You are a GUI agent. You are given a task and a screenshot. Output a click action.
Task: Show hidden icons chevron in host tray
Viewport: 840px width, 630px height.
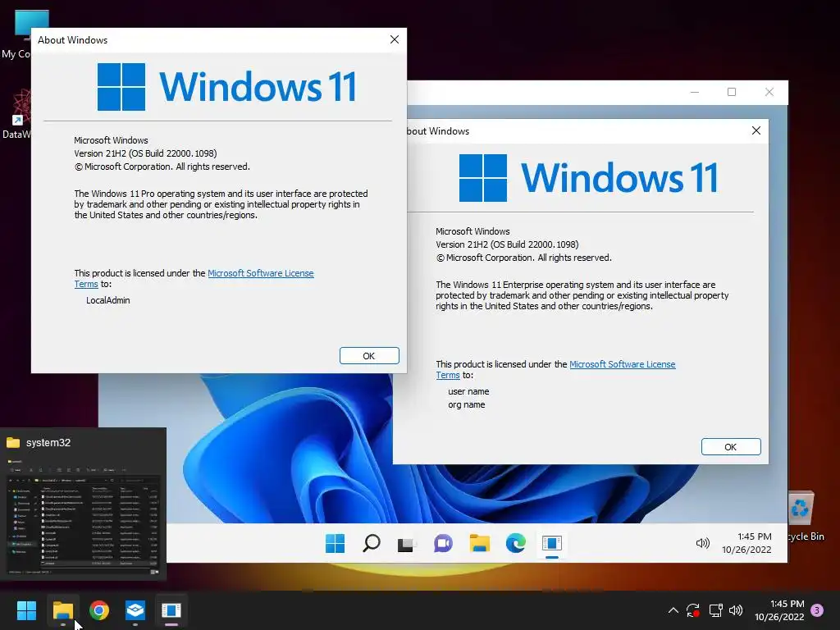click(673, 610)
